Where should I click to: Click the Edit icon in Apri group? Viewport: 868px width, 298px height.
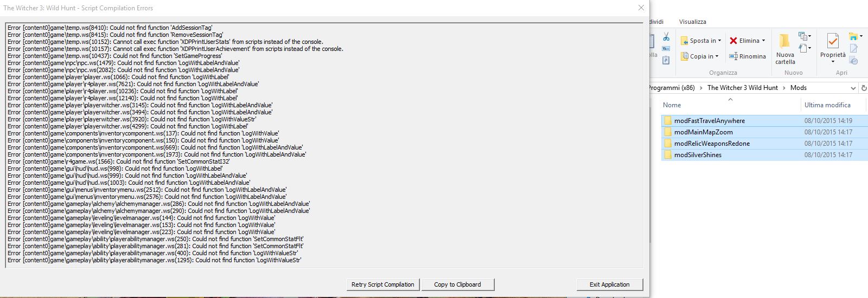tap(854, 49)
